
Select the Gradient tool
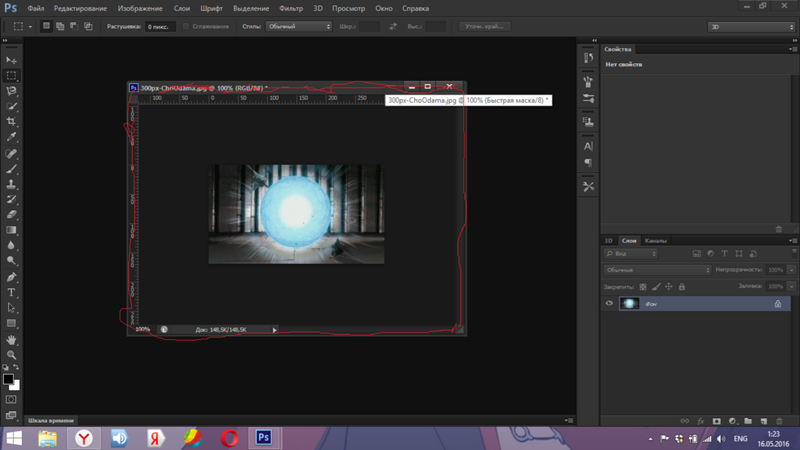click(x=11, y=230)
